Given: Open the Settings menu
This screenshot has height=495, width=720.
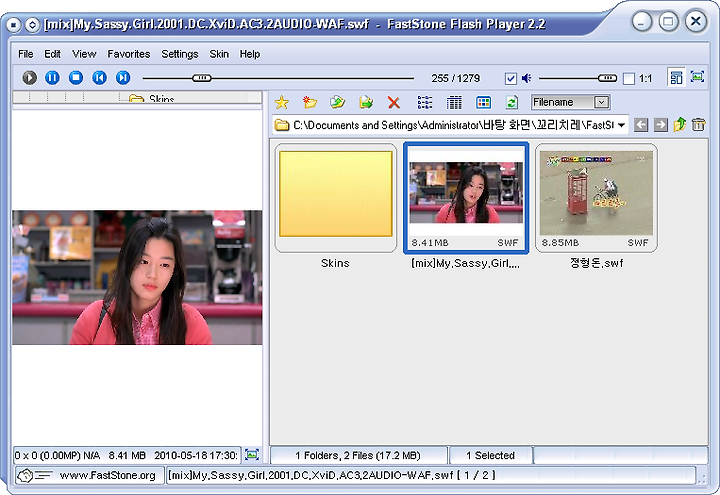Looking at the screenshot, I should pyautogui.click(x=180, y=54).
